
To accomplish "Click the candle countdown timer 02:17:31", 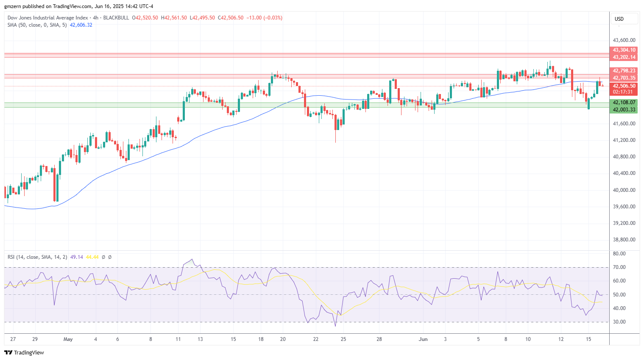I will pyautogui.click(x=623, y=92).
